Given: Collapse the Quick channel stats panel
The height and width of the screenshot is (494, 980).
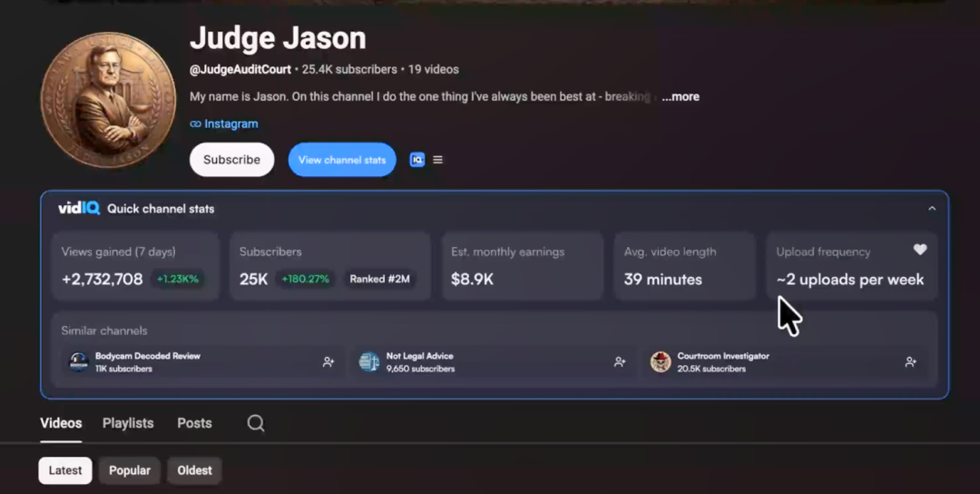Looking at the screenshot, I should pos(932,208).
